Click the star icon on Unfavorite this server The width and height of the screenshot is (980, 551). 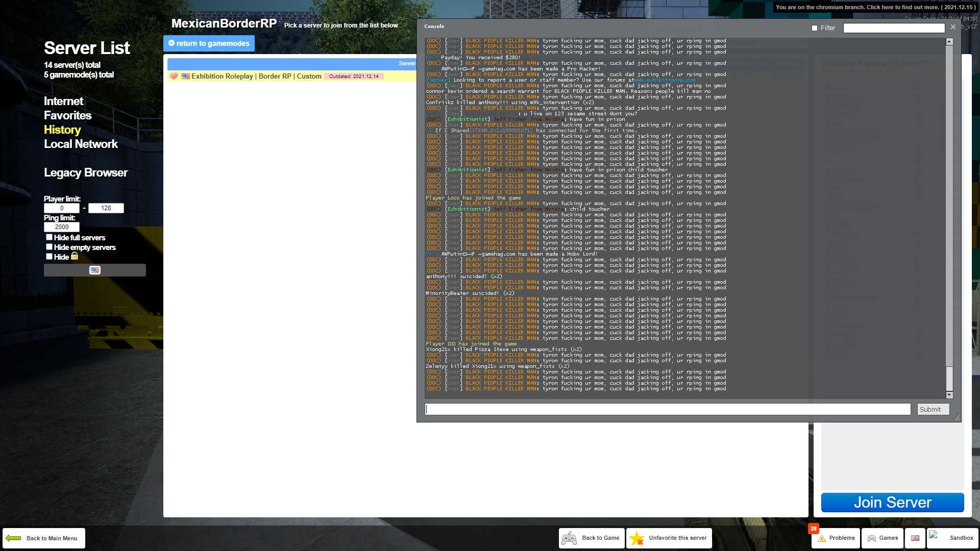636,538
